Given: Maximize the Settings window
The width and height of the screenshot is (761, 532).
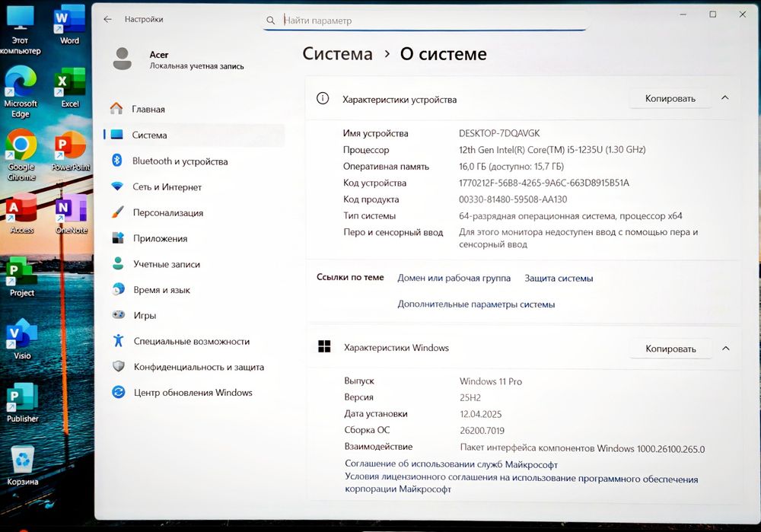Looking at the screenshot, I should click(713, 14).
